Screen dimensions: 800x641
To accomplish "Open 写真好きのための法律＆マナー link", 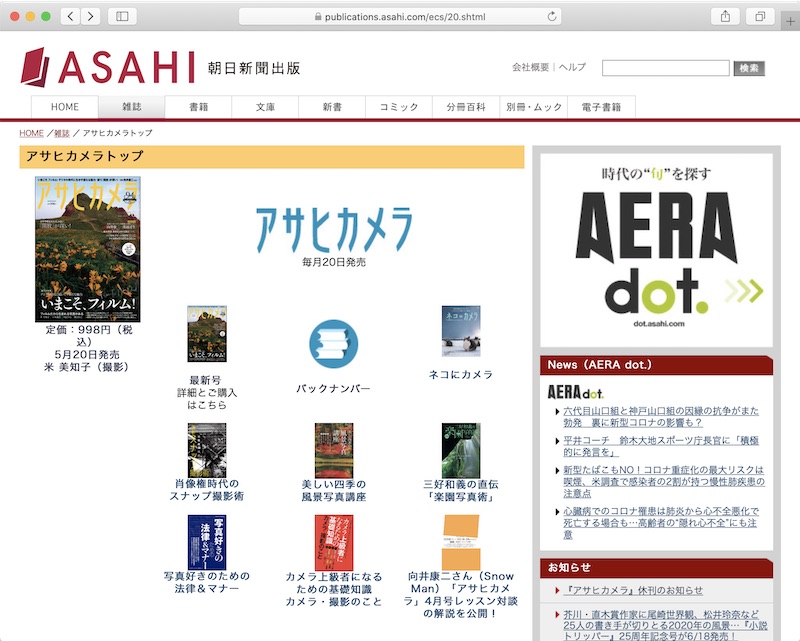I will tap(207, 582).
